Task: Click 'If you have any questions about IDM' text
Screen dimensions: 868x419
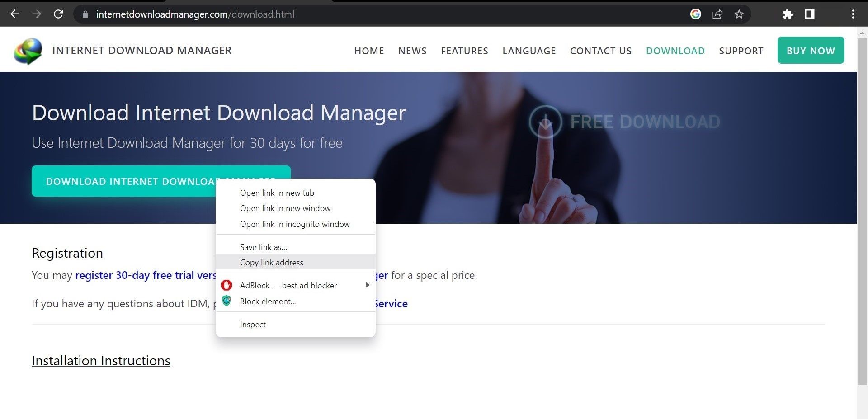Action: tap(121, 304)
